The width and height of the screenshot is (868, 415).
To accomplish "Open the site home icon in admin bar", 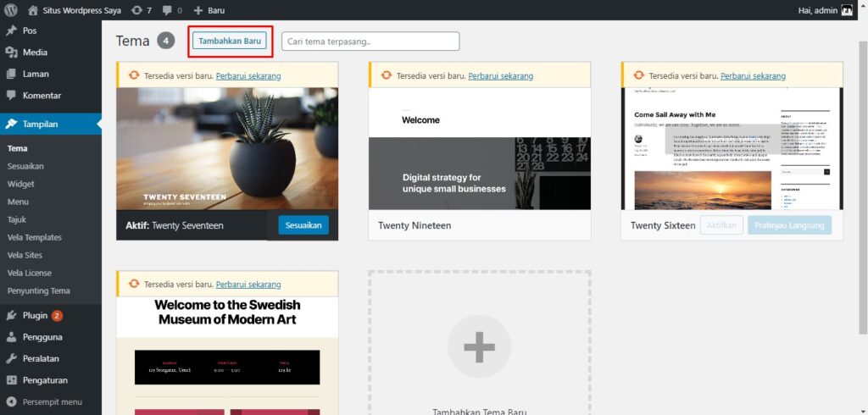I will tap(33, 10).
